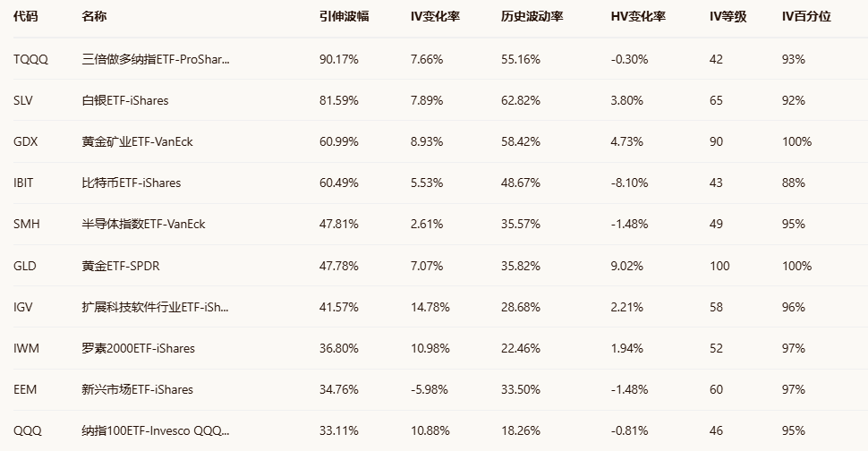The height and width of the screenshot is (451, 868).
Task: Sort by the 引伸波幅 column header
Action: click(x=344, y=16)
